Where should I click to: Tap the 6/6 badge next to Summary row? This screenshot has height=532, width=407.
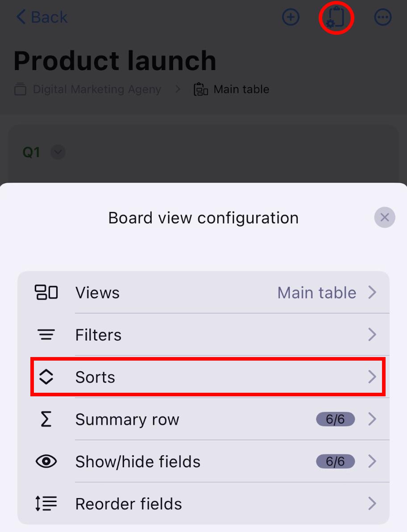point(335,420)
